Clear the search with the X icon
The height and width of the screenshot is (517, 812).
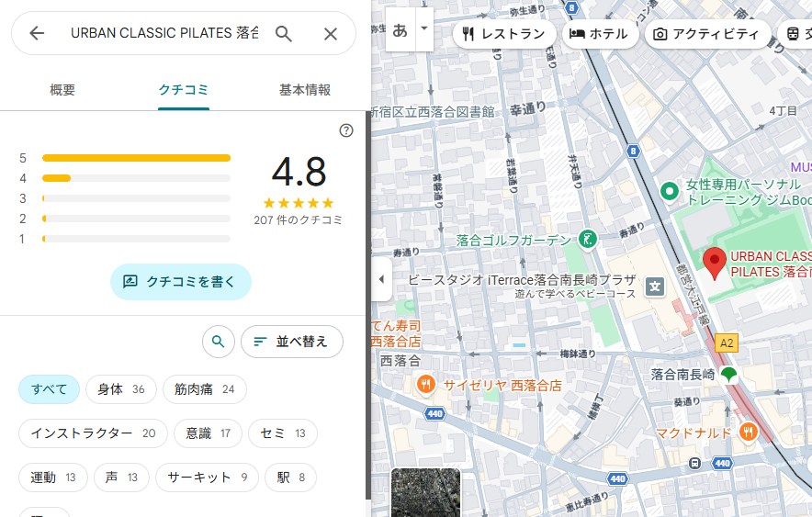331,34
